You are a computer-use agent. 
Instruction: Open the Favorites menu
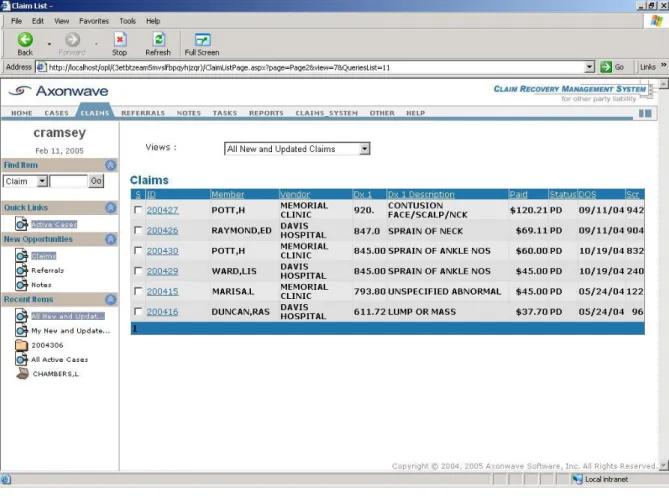click(94, 21)
